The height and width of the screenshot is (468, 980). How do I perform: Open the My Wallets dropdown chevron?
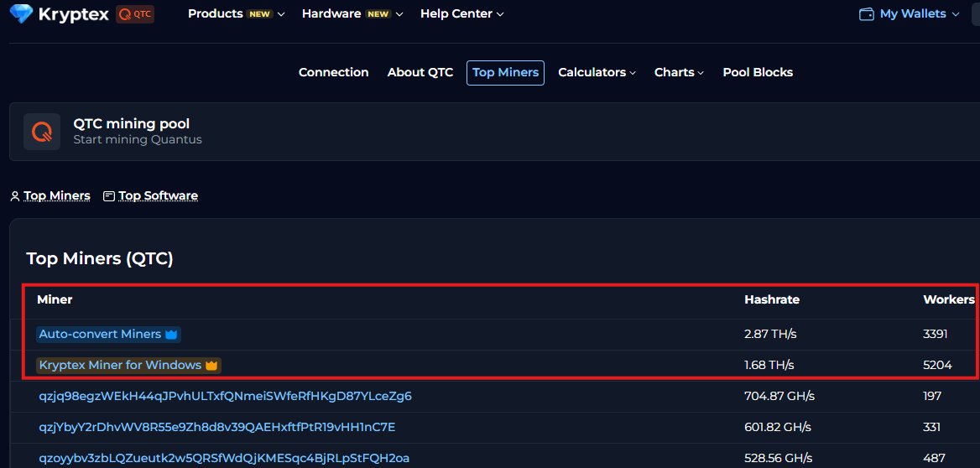955,14
